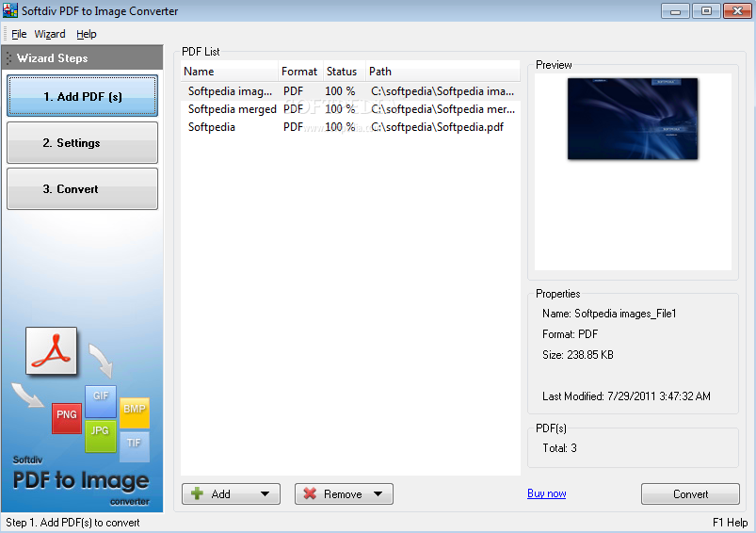Image resolution: width=756 pixels, height=533 pixels.
Task: Go to step 3. Convert in wizard
Action: click(83, 189)
